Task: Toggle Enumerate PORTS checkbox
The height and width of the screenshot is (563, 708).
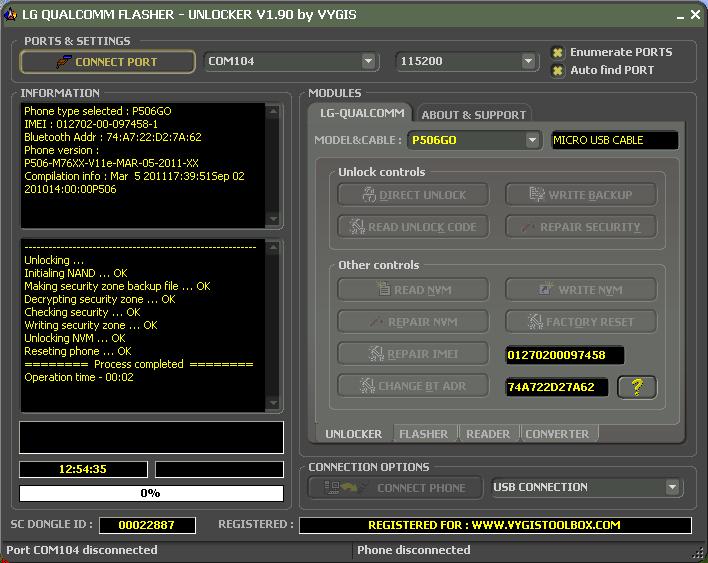Action: (x=558, y=52)
